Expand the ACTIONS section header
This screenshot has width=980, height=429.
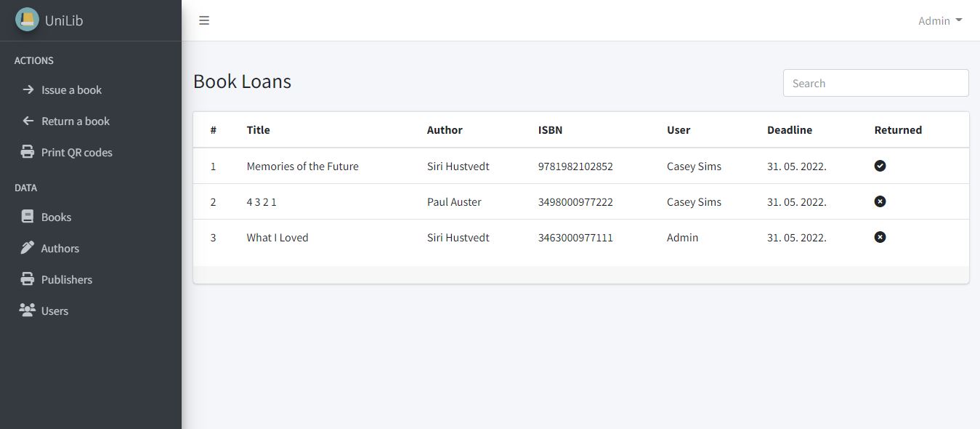[33, 60]
